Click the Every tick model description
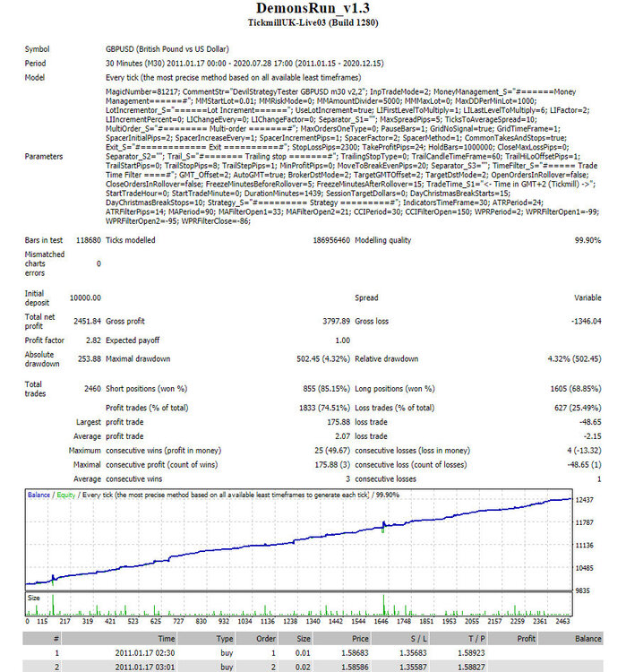Viewport: 626px width, 672px height. 233,78
